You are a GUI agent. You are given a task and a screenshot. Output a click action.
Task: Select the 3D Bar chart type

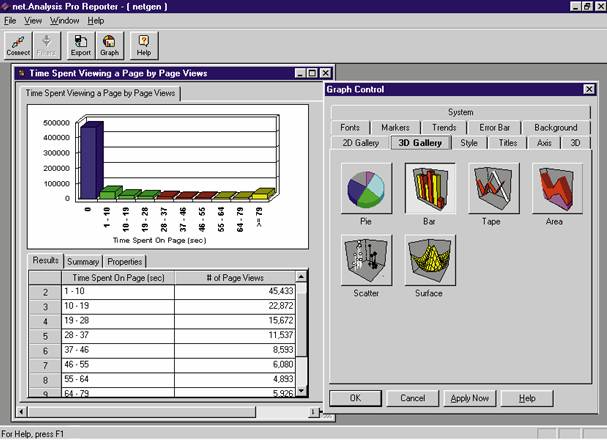430,188
